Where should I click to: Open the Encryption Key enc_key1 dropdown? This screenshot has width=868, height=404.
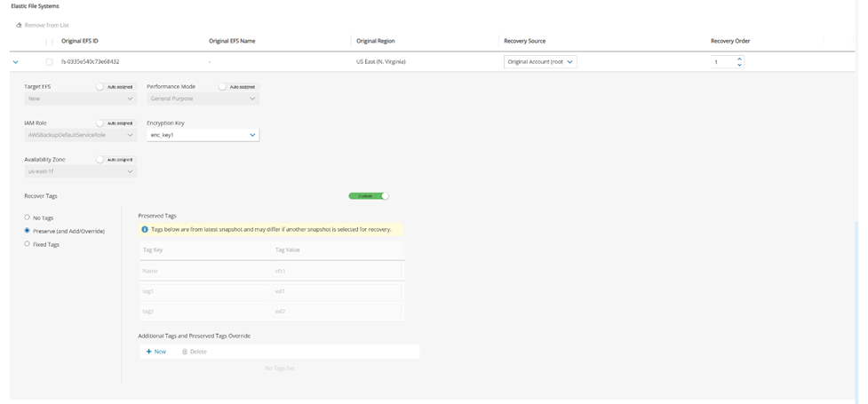(x=203, y=135)
